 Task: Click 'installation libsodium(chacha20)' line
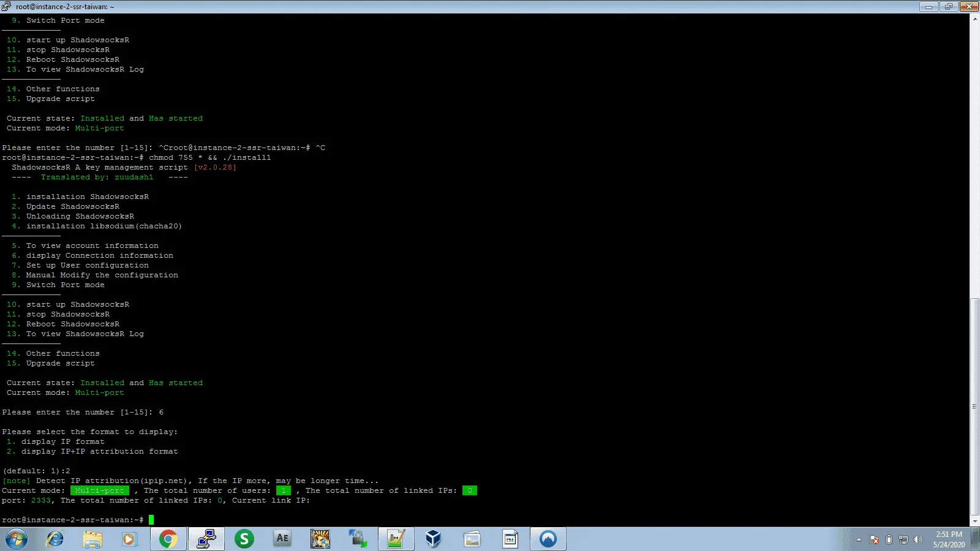click(104, 226)
